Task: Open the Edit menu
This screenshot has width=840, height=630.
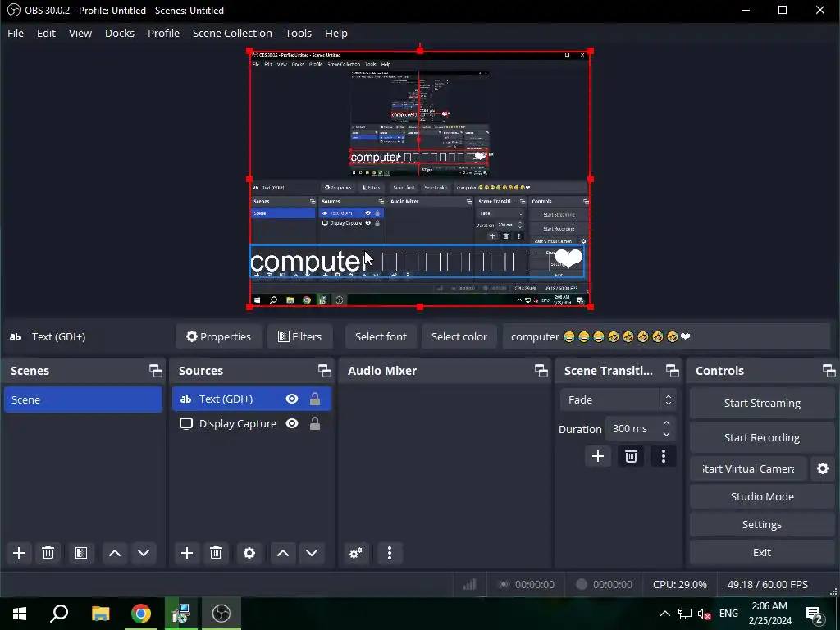Action: pos(46,33)
